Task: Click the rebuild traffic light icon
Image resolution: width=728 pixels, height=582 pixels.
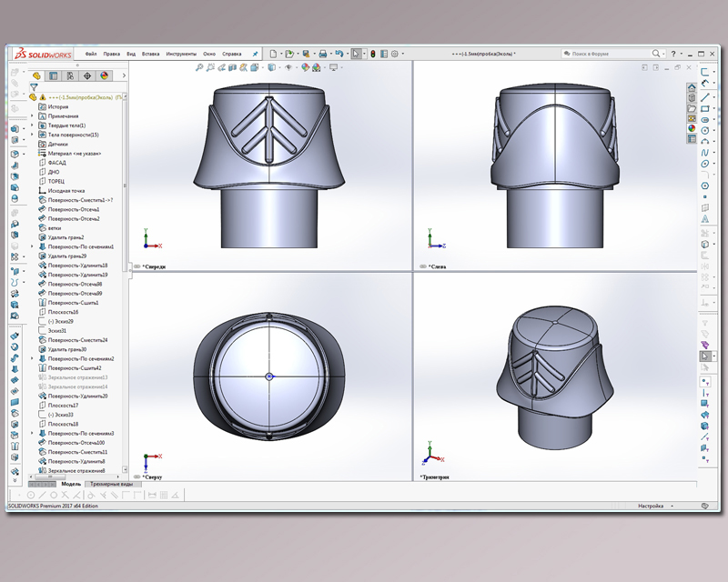Action: [374, 54]
